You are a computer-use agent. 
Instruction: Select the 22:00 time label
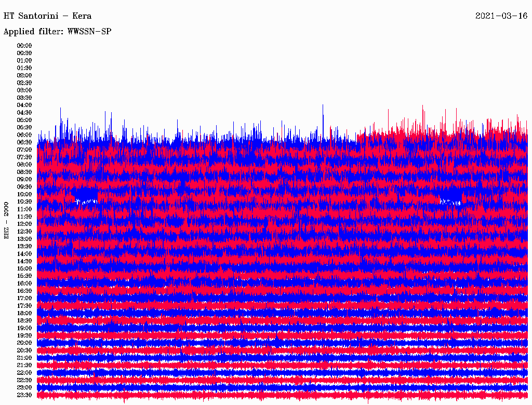coord(24,373)
